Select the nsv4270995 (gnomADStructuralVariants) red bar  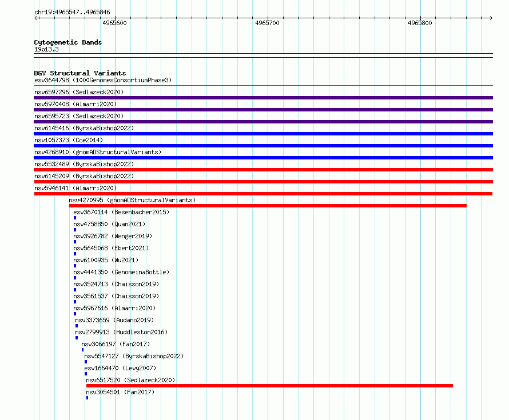(x=268, y=206)
